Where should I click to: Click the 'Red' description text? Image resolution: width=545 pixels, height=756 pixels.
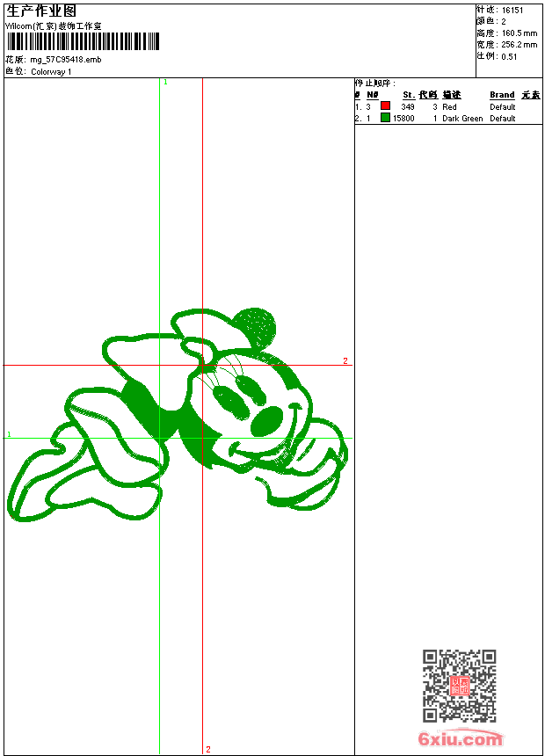click(449, 107)
